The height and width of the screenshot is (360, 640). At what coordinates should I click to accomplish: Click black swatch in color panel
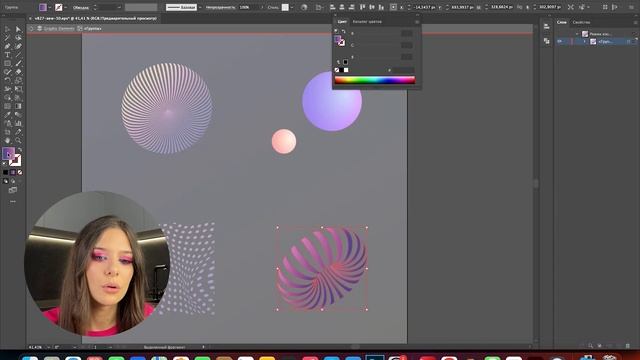(x=342, y=70)
